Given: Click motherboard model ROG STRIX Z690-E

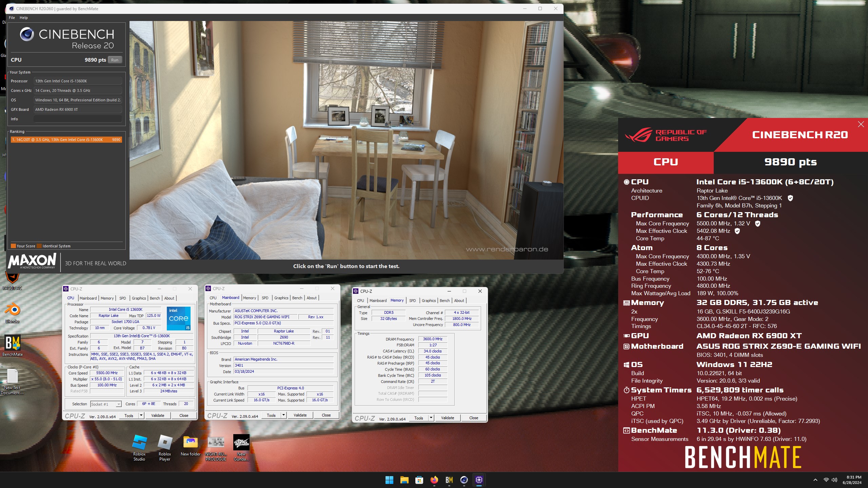Looking at the screenshot, I should pyautogui.click(x=265, y=317).
